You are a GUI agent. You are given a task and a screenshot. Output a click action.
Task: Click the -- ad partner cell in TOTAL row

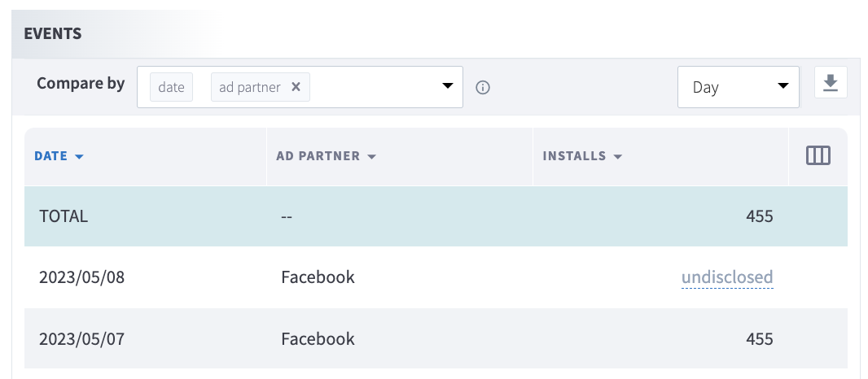click(x=287, y=216)
